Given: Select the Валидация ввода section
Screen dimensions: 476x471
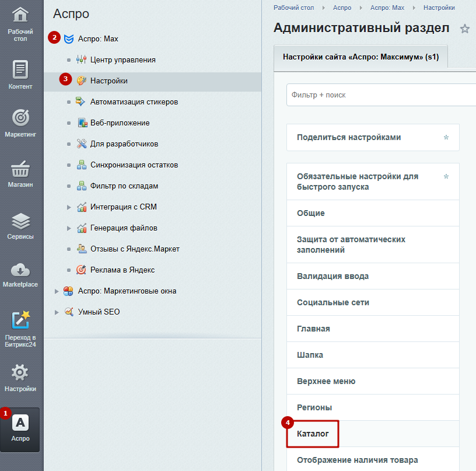Looking at the screenshot, I should point(373,276).
